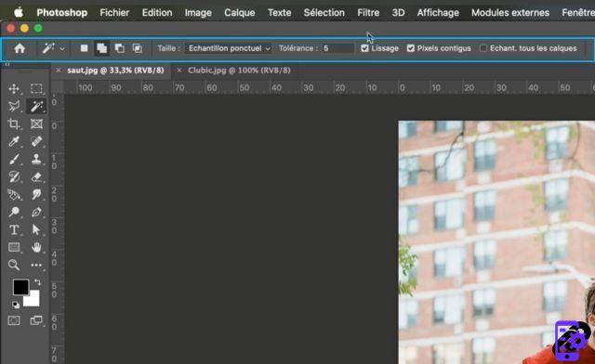
Task: Uncheck the Lissage checkbox
Action: pos(364,48)
